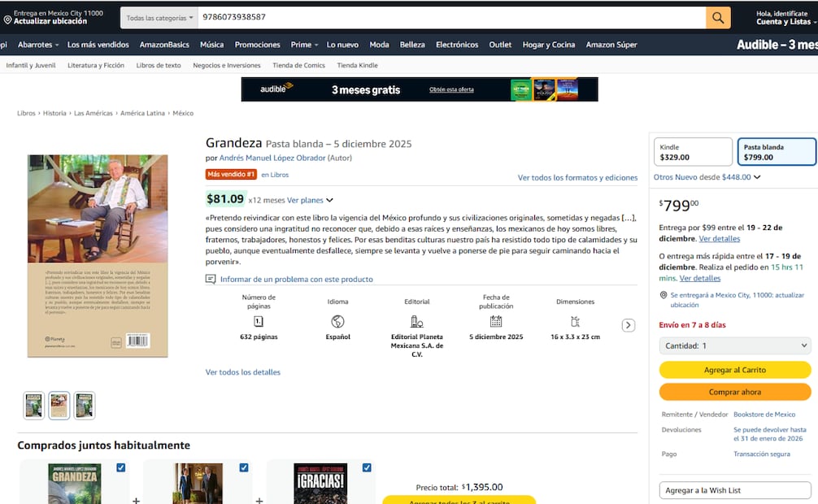This screenshot has width=818, height=504.
Task: Click the dimensions icon above 16 x 3.3 x 23 cm
Action: [x=575, y=320]
